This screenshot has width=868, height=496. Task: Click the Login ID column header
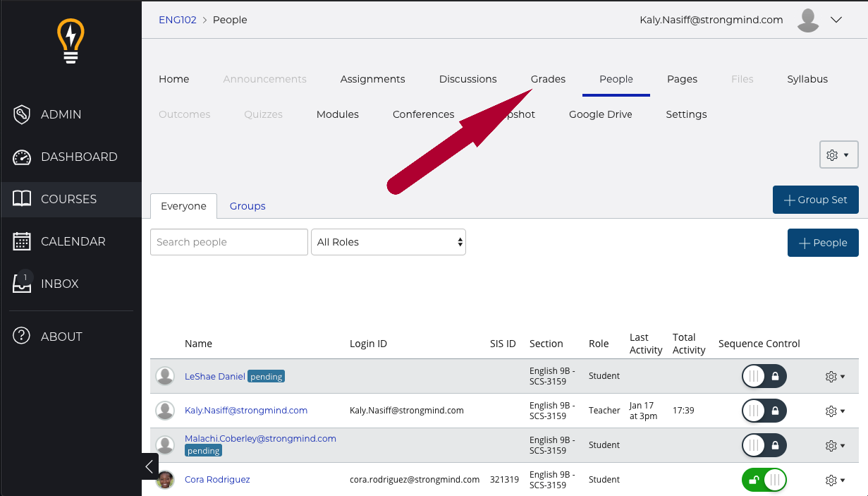[x=368, y=344]
